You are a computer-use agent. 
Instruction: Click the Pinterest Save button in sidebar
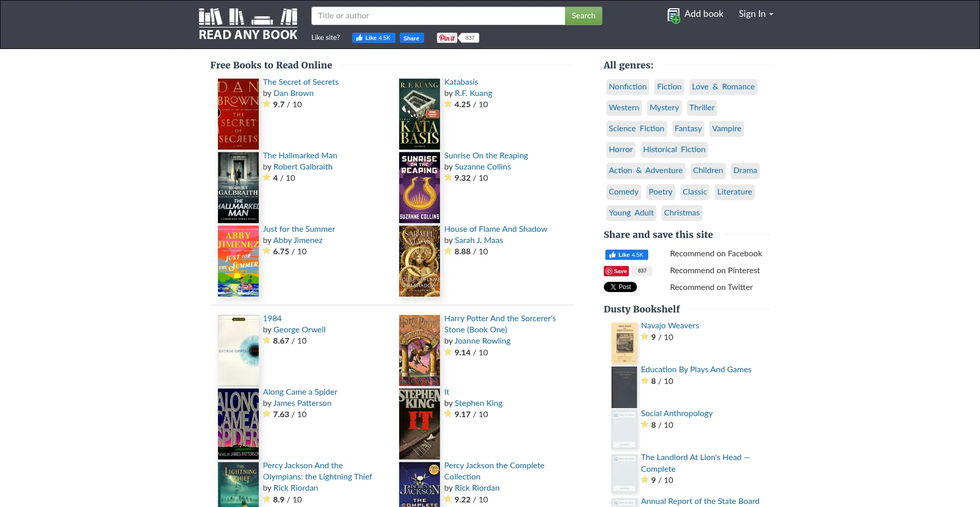[616, 271]
